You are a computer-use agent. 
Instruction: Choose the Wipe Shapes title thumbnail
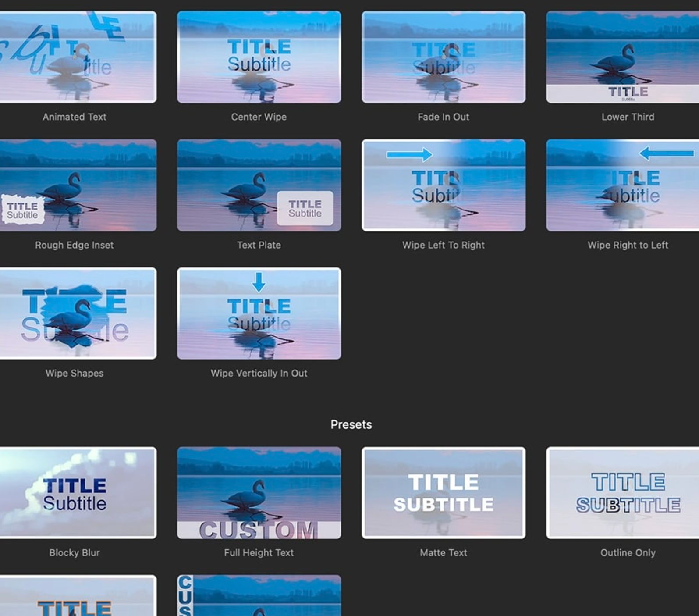78,313
